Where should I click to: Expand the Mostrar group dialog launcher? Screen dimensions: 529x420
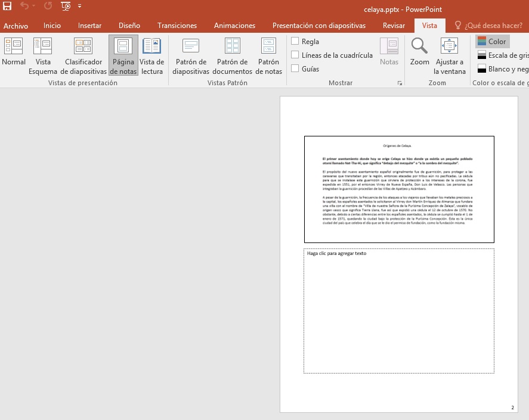point(400,83)
